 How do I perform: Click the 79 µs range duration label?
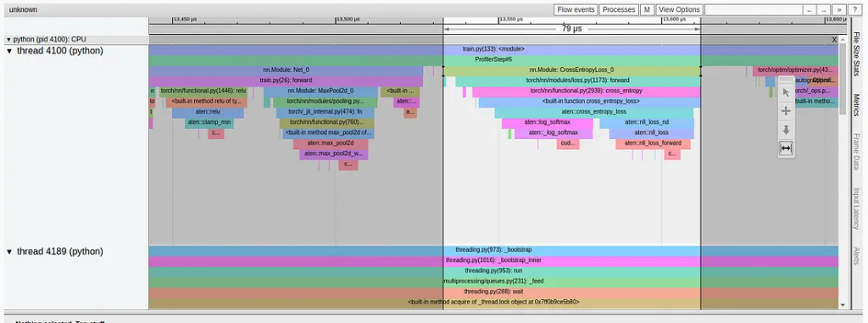[572, 29]
